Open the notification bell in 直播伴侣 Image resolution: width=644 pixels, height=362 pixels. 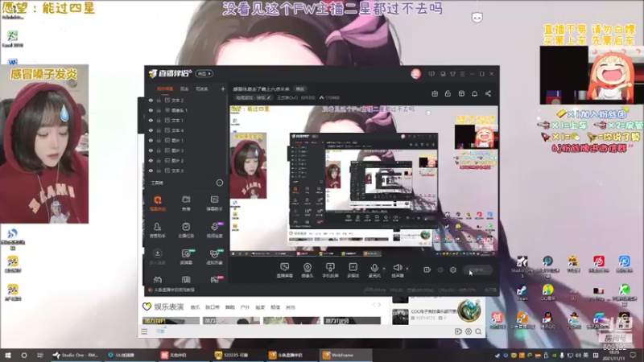point(474,93)
